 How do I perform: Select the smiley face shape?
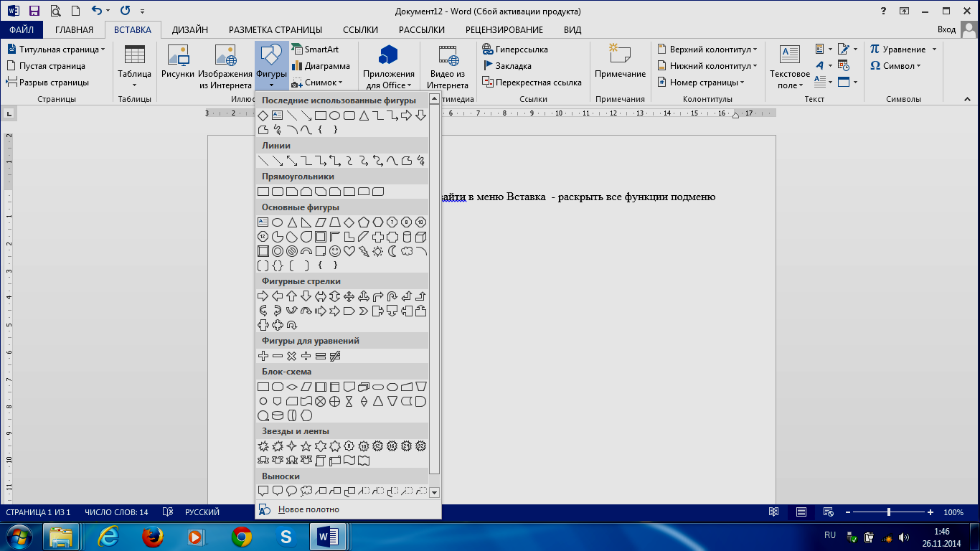[x=335, y=251]
